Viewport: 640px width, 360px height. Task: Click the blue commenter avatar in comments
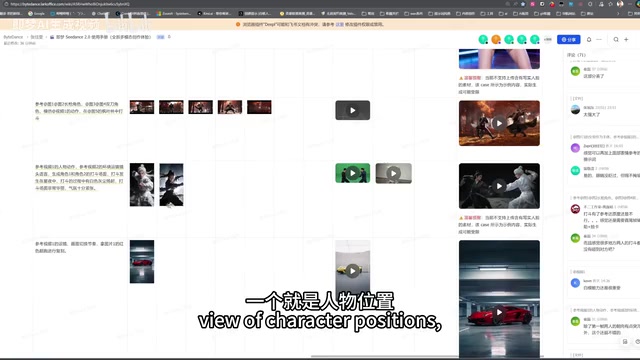pos(575,283)
